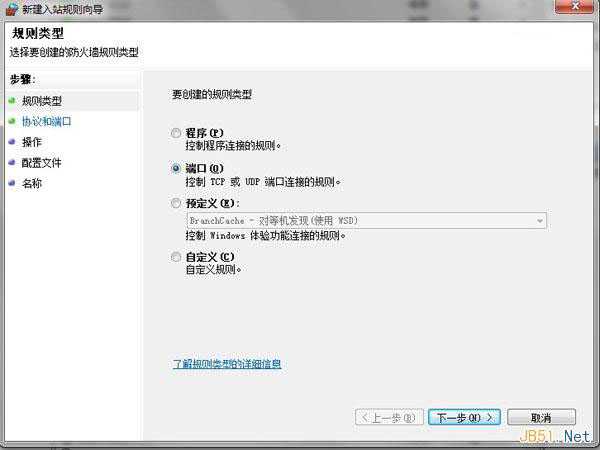The image size is (600, 450).
Task: Click the text 控制 TCP 或 UDP 端口连接的规则。
Action: click(x=263, y=182)
